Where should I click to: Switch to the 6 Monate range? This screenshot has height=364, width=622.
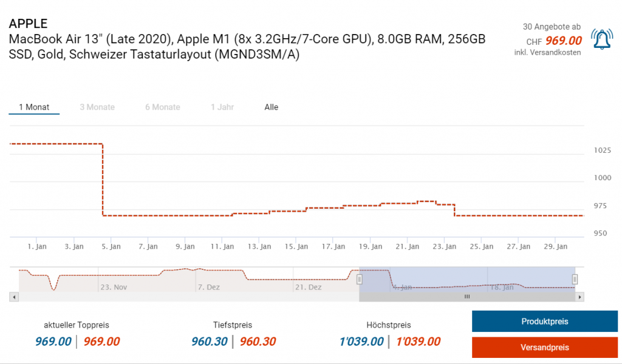tap(163, 107)
